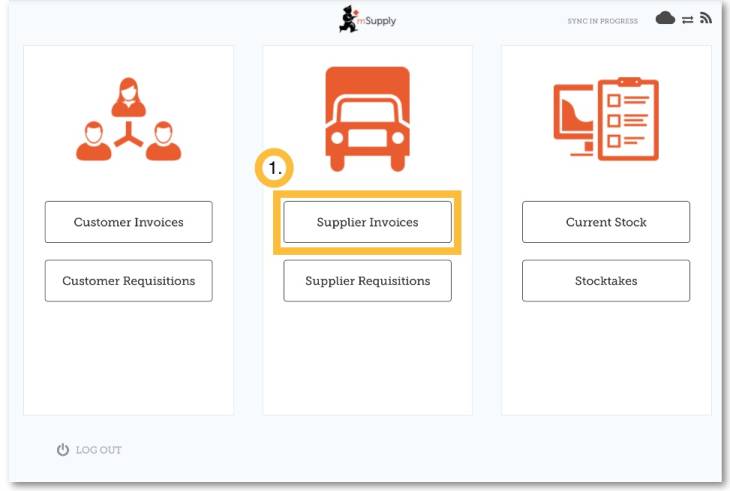730x491 pixels.
Task: Click the wireless signal feed icon
Action: (x=705, y=20)
